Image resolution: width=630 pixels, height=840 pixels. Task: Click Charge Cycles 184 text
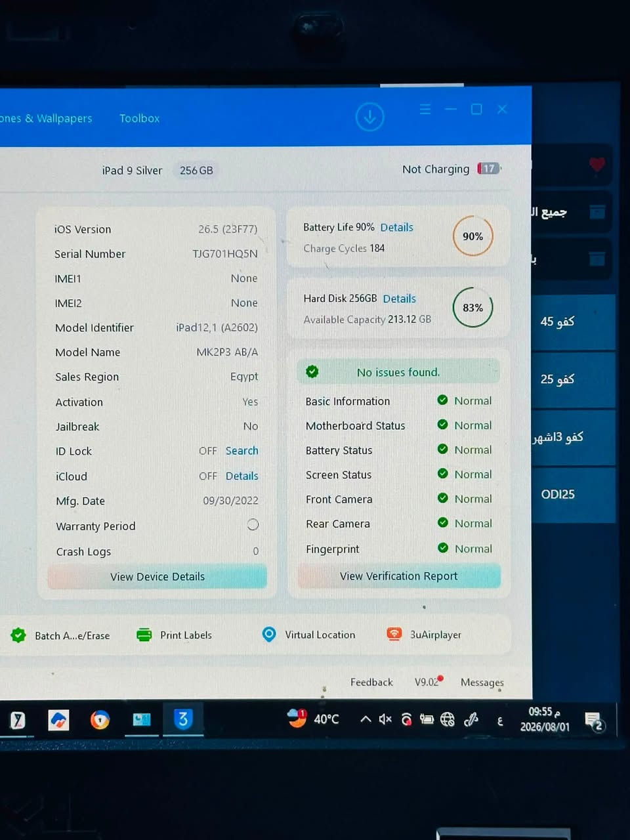[x=344, y=248]
